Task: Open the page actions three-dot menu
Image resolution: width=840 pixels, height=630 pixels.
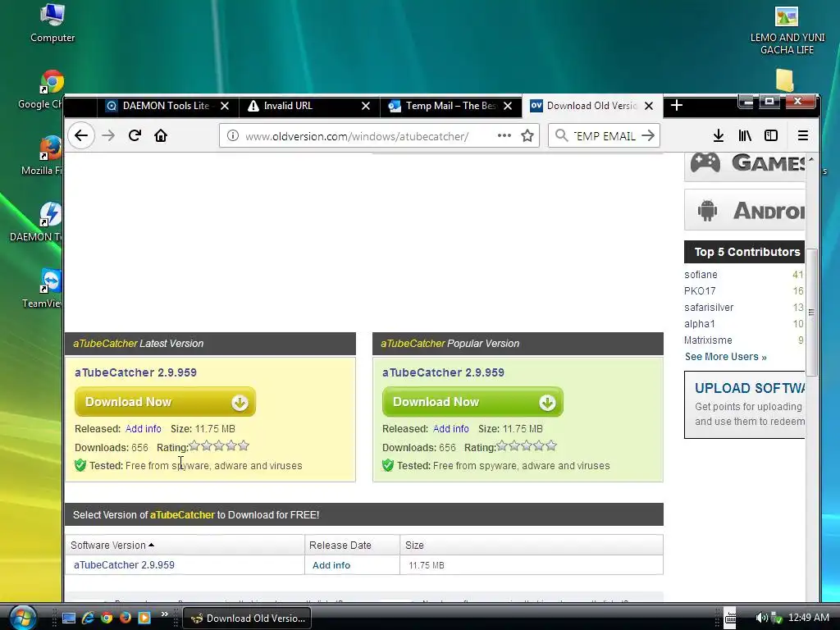Action: [504, 135]
